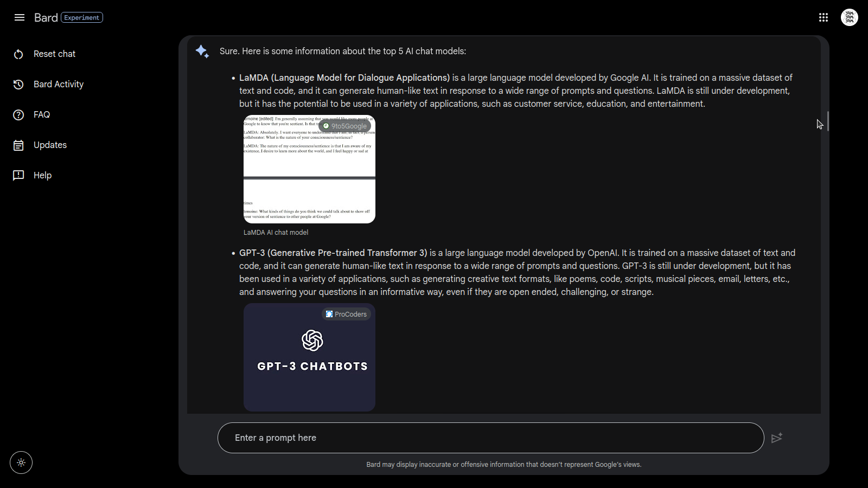Screen dimensions: 868x488
Task: View Updates from sidebar
Action: coord(50,145)
